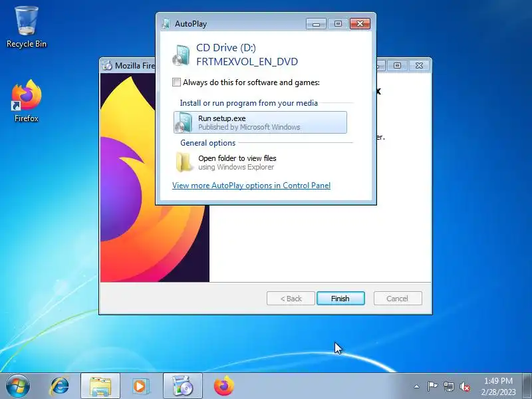The height and width of the screenshot is (399, 532).
Task: Close the AutoPlay dialog
Action: point(360,23)
